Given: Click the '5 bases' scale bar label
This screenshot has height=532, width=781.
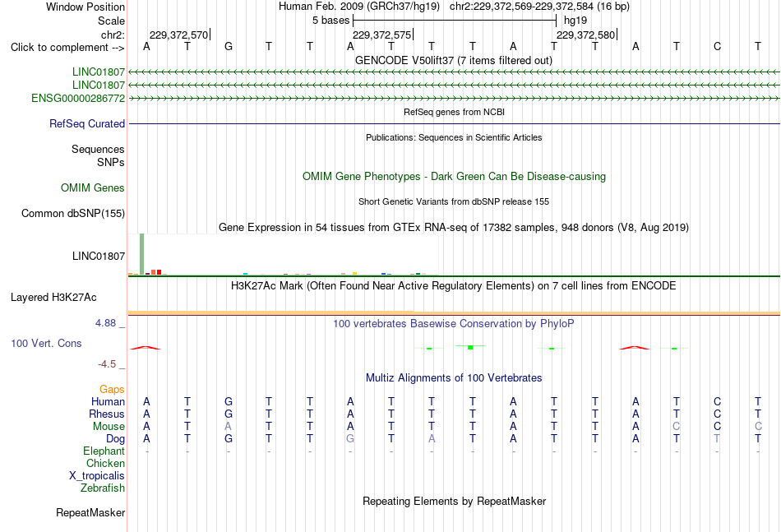Looking at the screenshot, I should (330, 21).
